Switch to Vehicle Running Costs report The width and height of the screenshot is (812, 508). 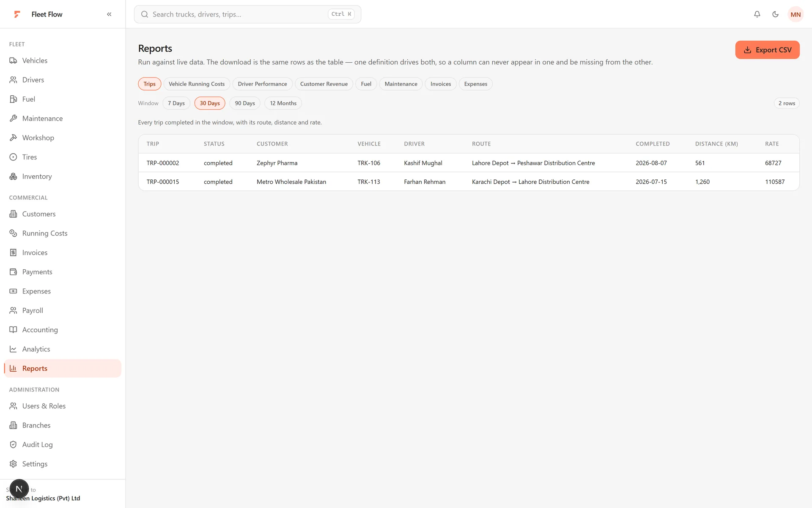coord(197,84)
